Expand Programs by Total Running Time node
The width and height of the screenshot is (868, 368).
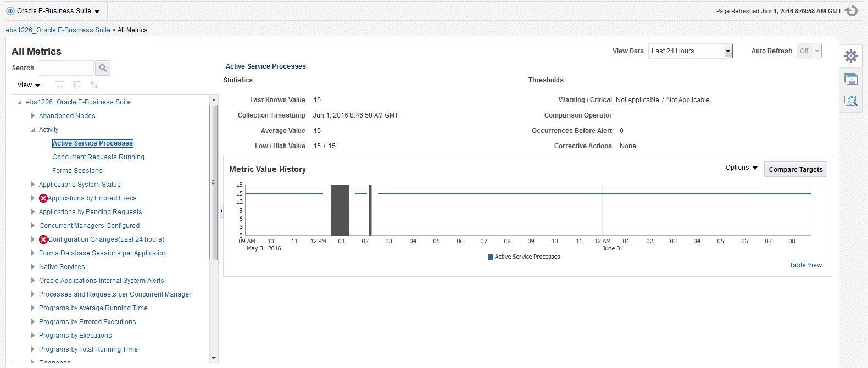pyautogui.click(x=33, y=349)
